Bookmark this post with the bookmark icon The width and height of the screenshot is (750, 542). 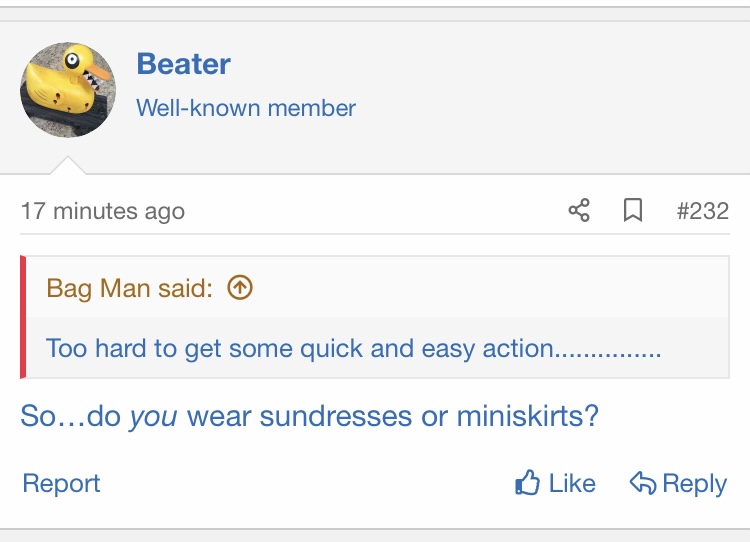point(632,211)
